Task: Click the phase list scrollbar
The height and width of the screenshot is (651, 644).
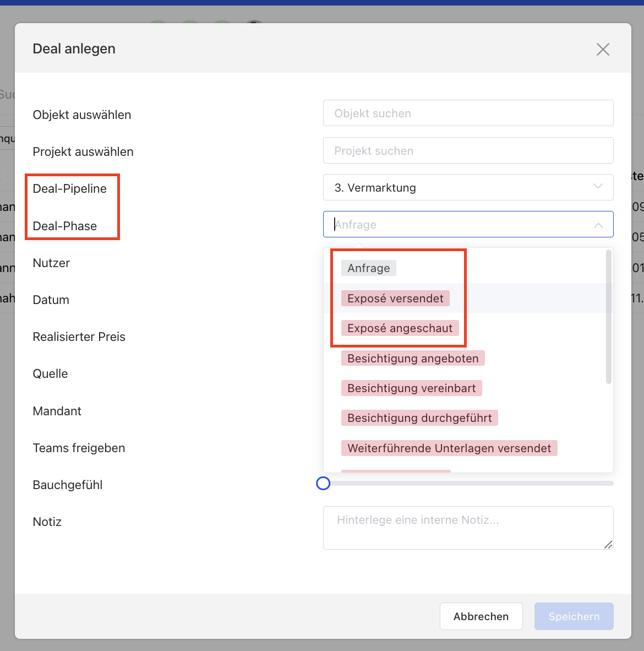Action: point(608,317)
